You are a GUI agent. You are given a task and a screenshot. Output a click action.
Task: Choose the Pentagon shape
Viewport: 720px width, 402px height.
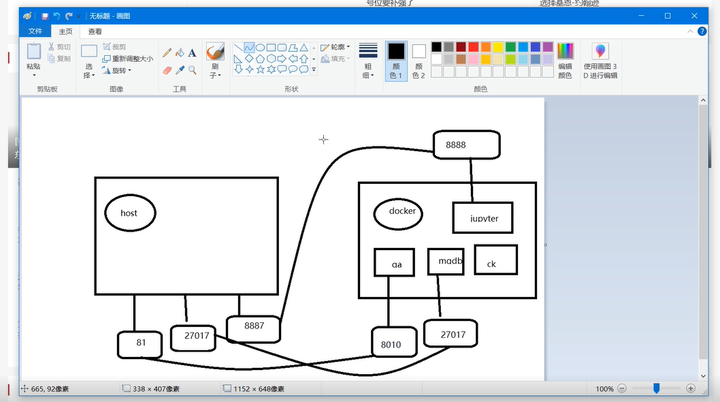(x=260, y=59)
